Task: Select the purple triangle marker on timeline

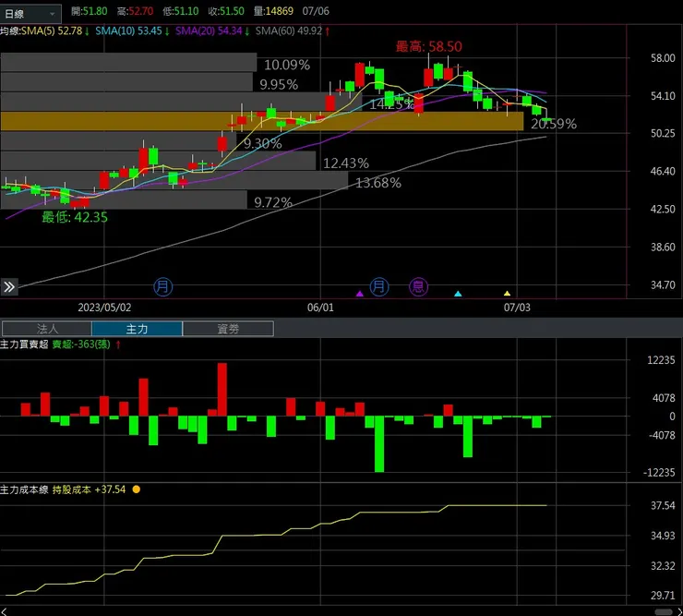Action: click(x=359, y=294)
